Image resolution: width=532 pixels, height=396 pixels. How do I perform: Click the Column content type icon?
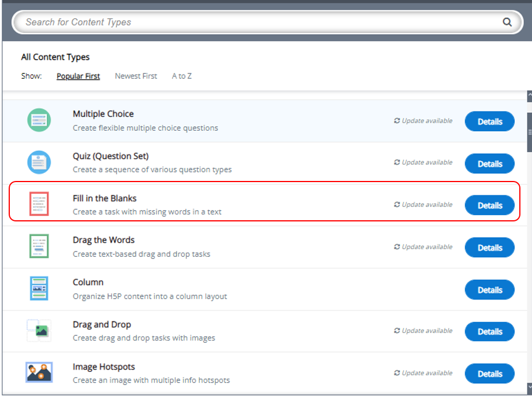coord(39,288)
